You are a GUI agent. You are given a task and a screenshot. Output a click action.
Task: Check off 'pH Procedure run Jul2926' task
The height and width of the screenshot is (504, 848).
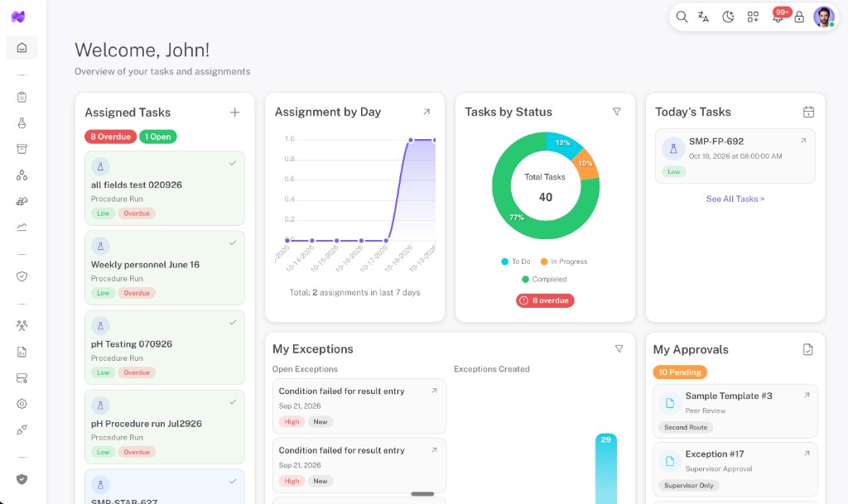(x=233, y=402)
